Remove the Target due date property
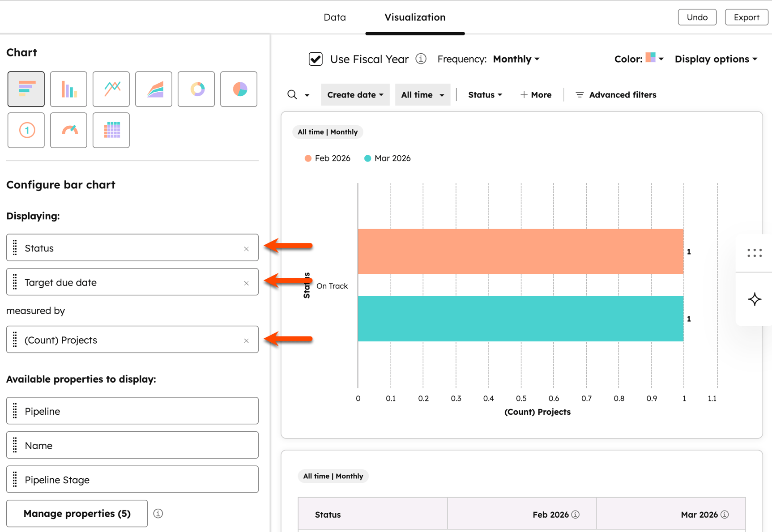This screenshot has width=772, height=532. point(246,283)
